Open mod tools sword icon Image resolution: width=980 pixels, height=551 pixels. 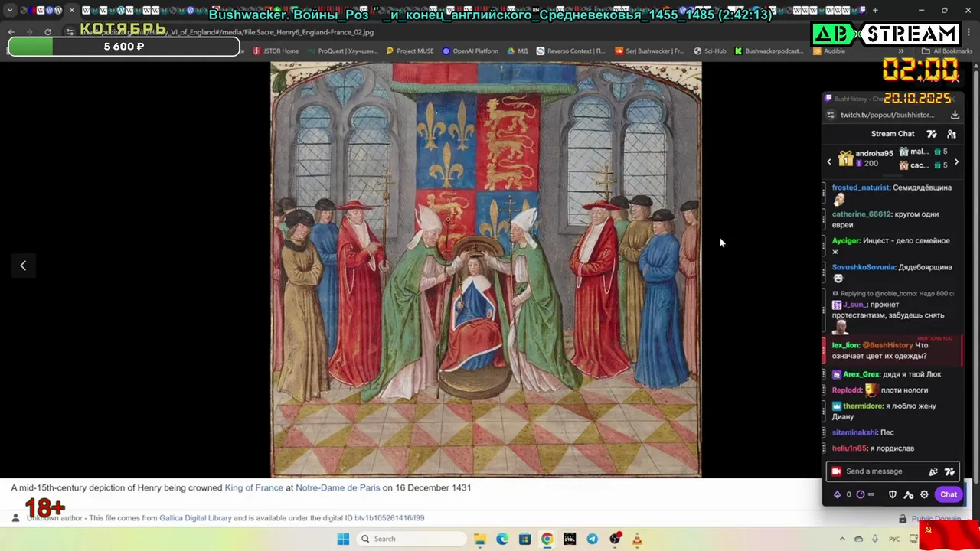tap(908, 494)
